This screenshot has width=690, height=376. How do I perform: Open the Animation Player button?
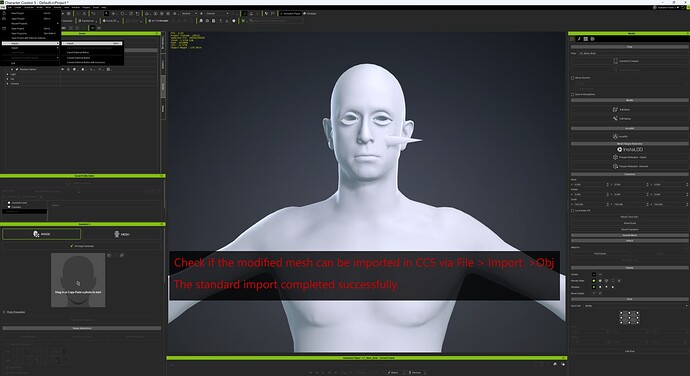290,14
